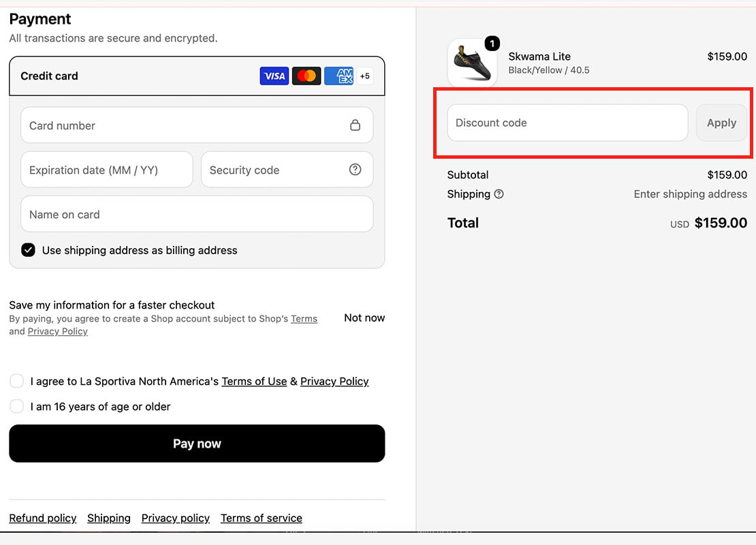Open the Shipping help question icon
The width and height of the screenshot is (756, 545).
pyautogui.click(x=499, y=194)
